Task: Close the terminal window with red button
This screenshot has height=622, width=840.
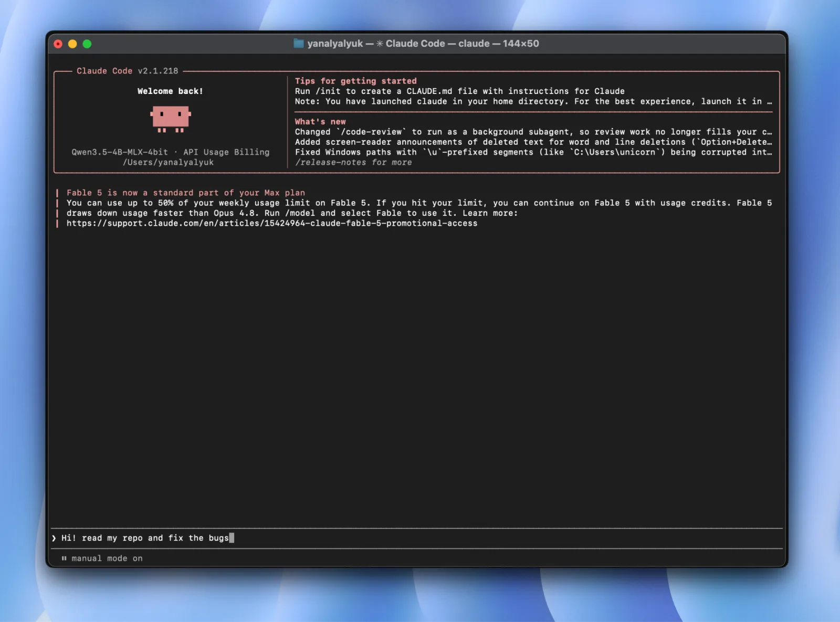Action: pos(58,44)
